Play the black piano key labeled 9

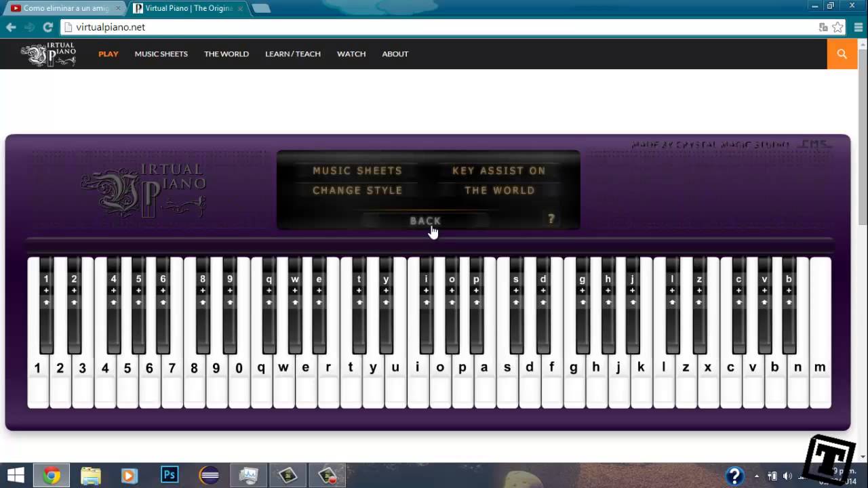tap(230, 305)
